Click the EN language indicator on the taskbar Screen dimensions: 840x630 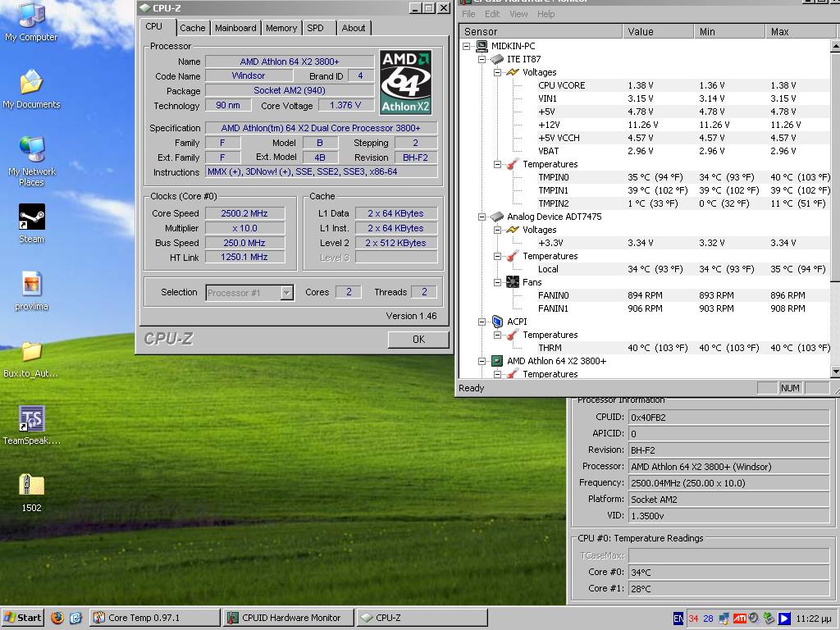(x=678, y=619)
